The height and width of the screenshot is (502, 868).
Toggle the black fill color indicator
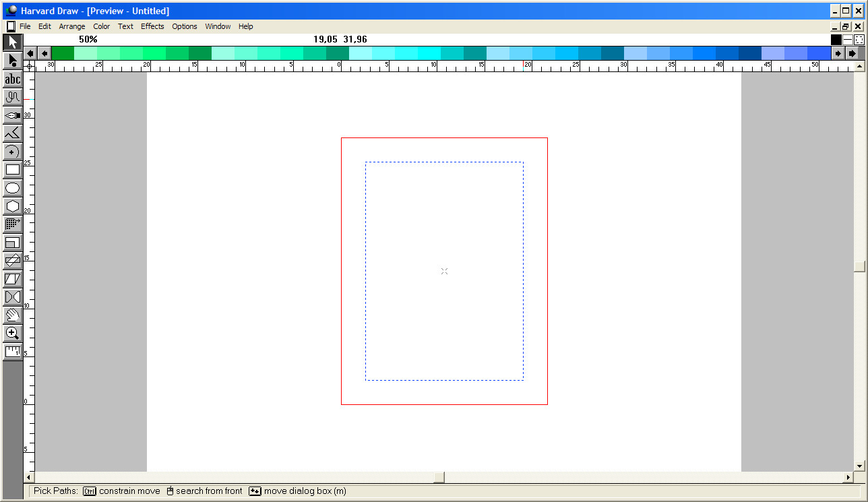pyautogui.click(x=836, y=40)
